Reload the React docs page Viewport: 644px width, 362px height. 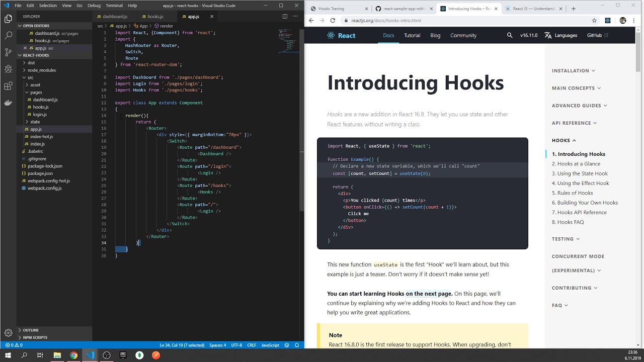pos(333,21)
